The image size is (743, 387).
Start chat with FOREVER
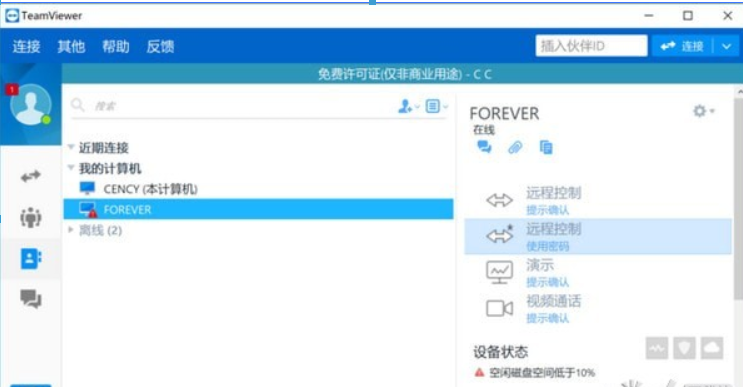click(x=484, y=147)
